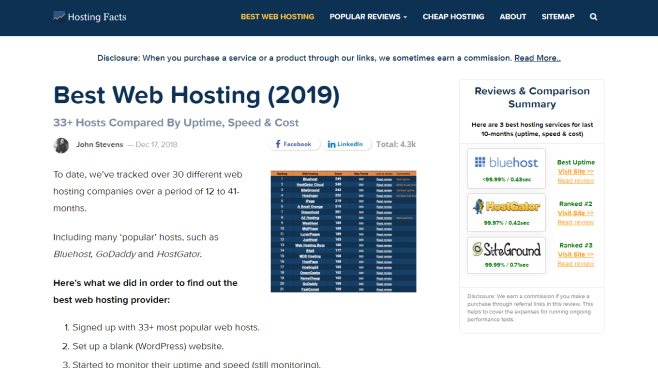Click 33+ Hosts Compared subtitle
The width and height of the screenshot is (658, 368).
pos(176,123)
